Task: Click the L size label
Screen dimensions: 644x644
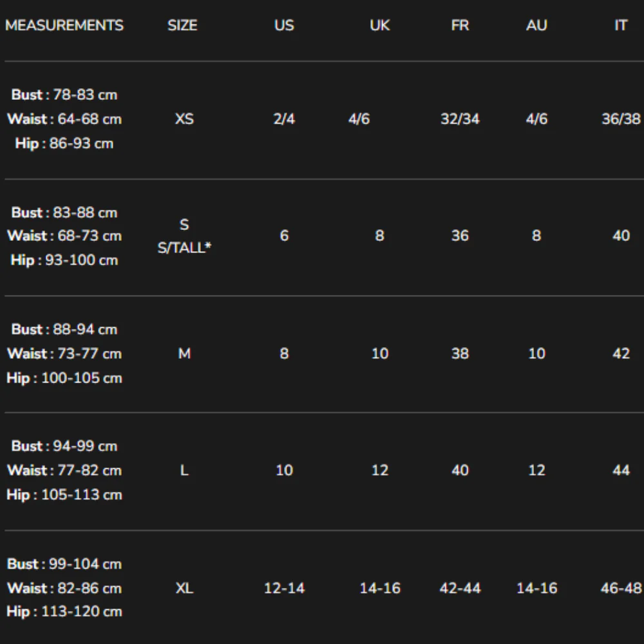Action: (x=184, y=470)
